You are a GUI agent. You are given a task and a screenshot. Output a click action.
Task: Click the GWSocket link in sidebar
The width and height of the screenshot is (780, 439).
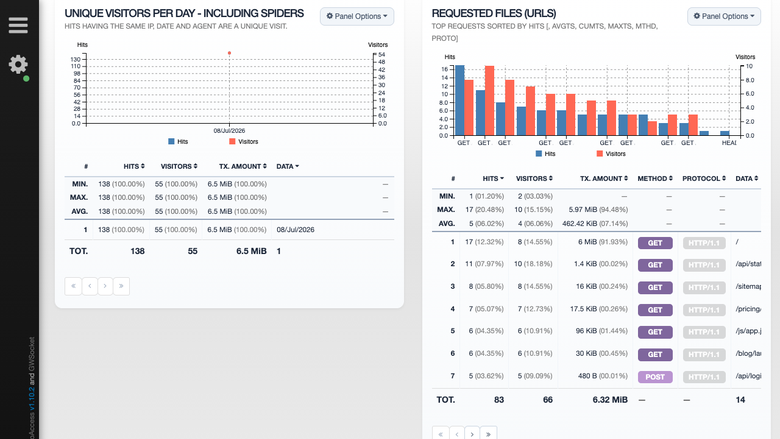click(x=32, y=353)
